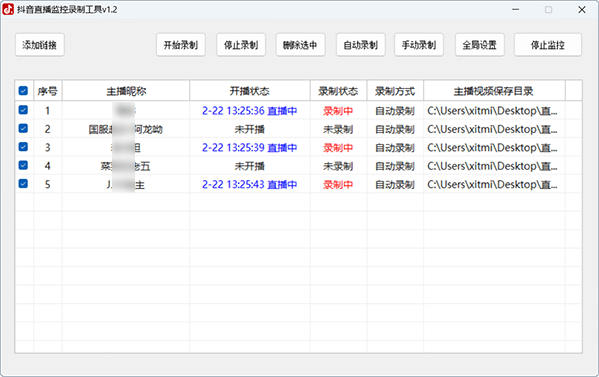Select the 2-22 13:25:36 直播中 cell
Image resolution: width=599 pixels, height=377 pixels.
(x=250, y=111)
